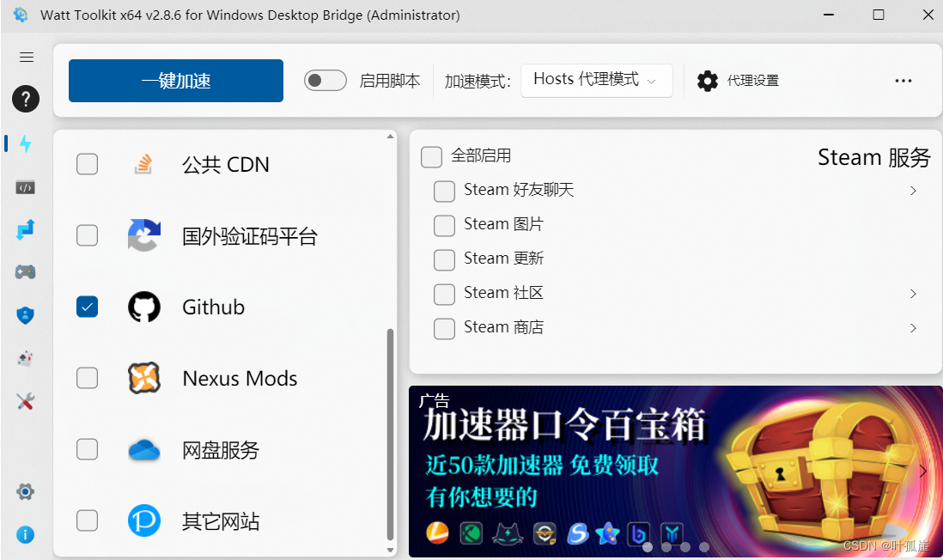This screenshot has height=560, width=943.
Task: Click the blue S accelerator icon in ad
Action: click(x=578, y=533)
